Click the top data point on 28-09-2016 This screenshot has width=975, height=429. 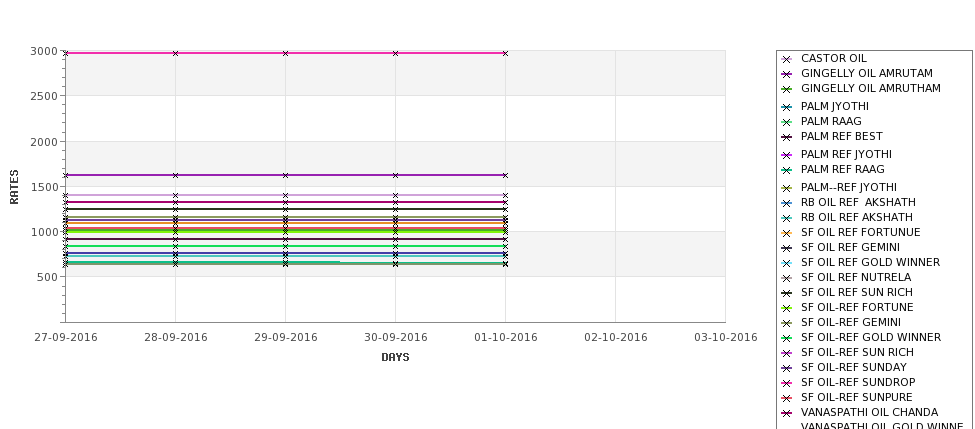tap(175, 53)
